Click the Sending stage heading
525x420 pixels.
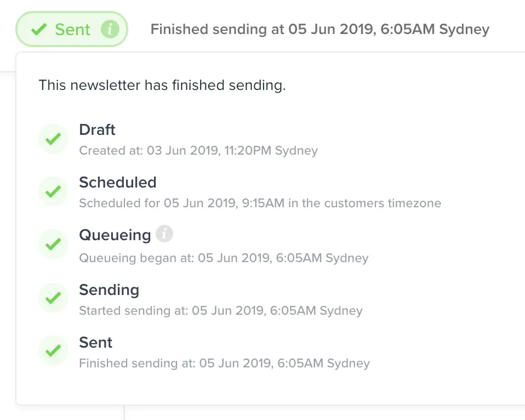109,290
